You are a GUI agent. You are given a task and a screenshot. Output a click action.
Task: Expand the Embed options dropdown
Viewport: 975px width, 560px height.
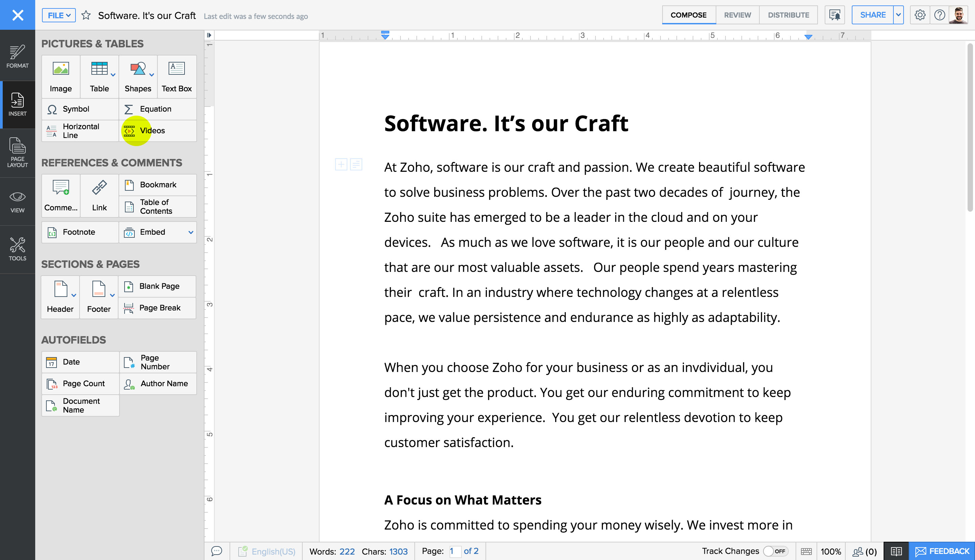click(190, 232)
